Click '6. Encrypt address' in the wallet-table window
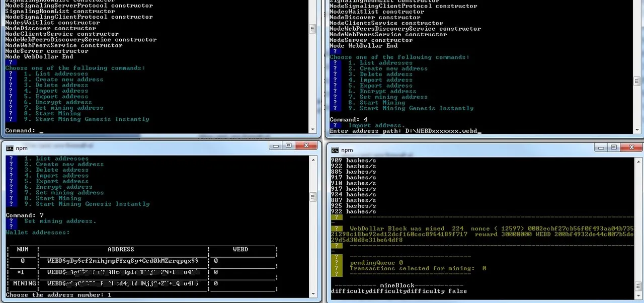Viewport: 644px width, 303px height. [x=58, y=187]
